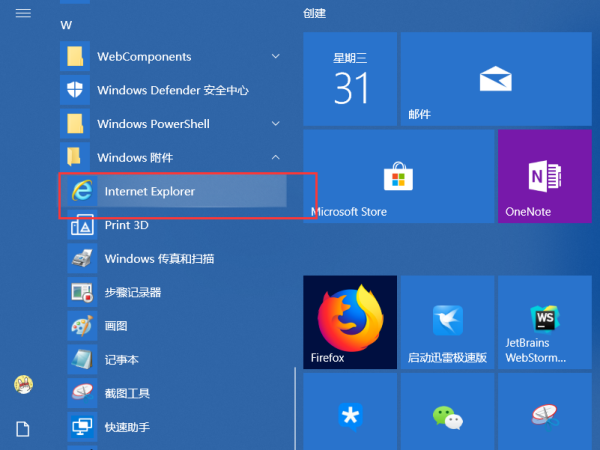
Task: Click the Windows PowerShell folder icon
Action: [75, 124]
